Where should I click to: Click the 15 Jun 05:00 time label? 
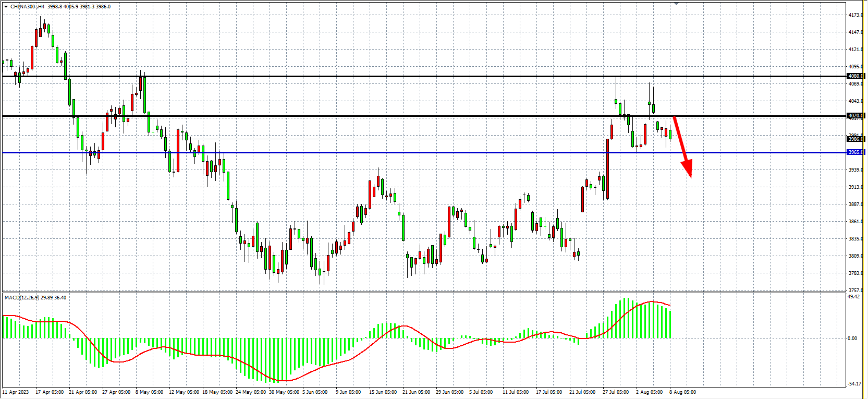point(383,392)
